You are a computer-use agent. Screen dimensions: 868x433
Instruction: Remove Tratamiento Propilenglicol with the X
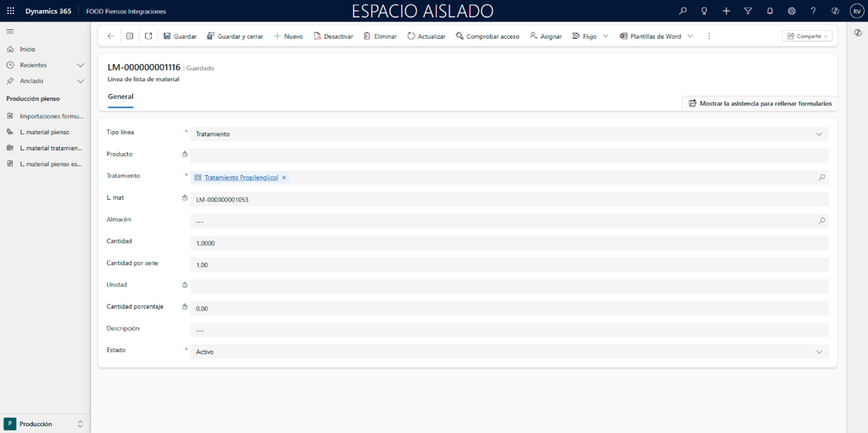[284, 178]
